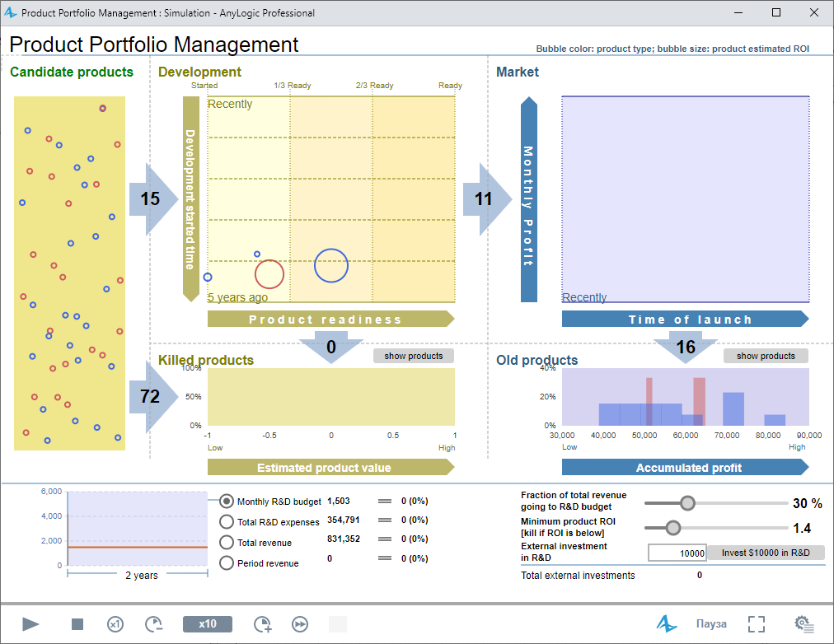834x644 pixels.
Task: Click the 354,791 R&D expenses value
Action: click(x=344, y=520)
